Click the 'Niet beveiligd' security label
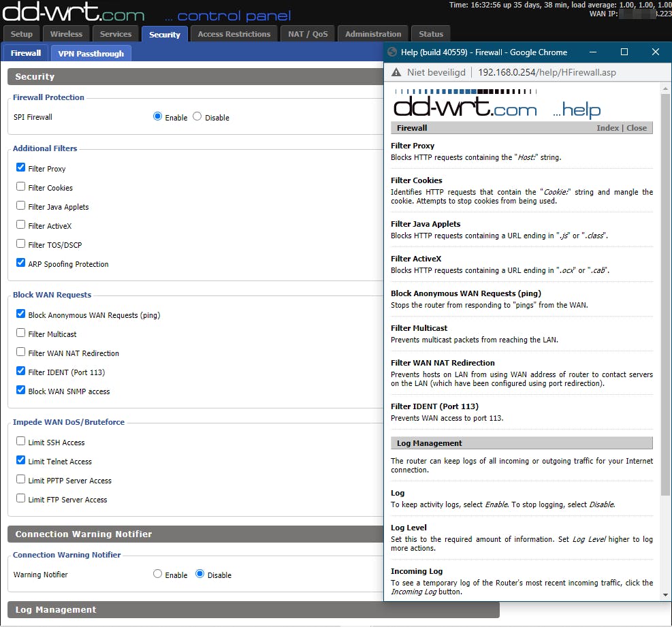Viewport: 672px width, 627px height. click(x=436, y=72)
